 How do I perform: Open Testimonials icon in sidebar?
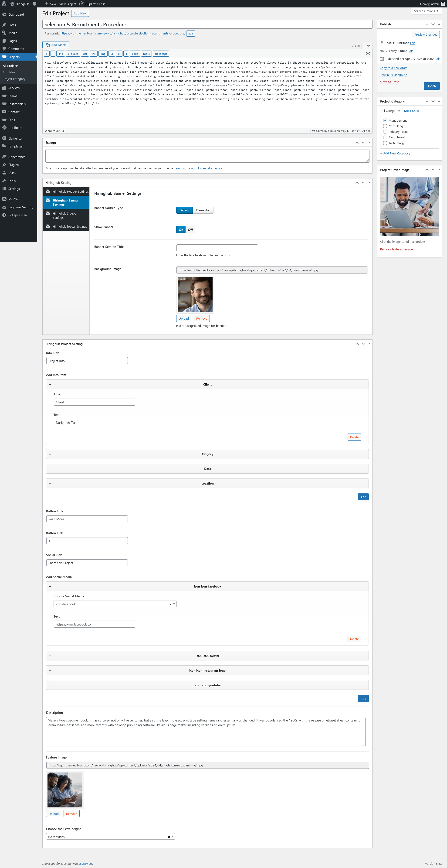tap(4, 104)
